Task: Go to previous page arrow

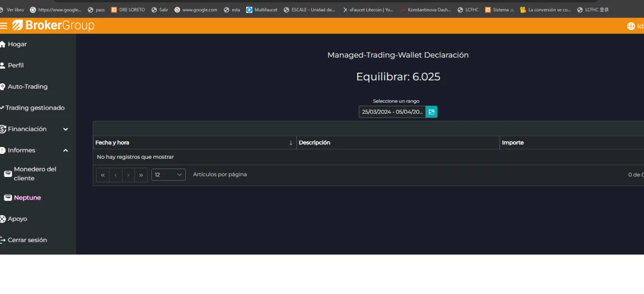Action: tap(116, 175)
